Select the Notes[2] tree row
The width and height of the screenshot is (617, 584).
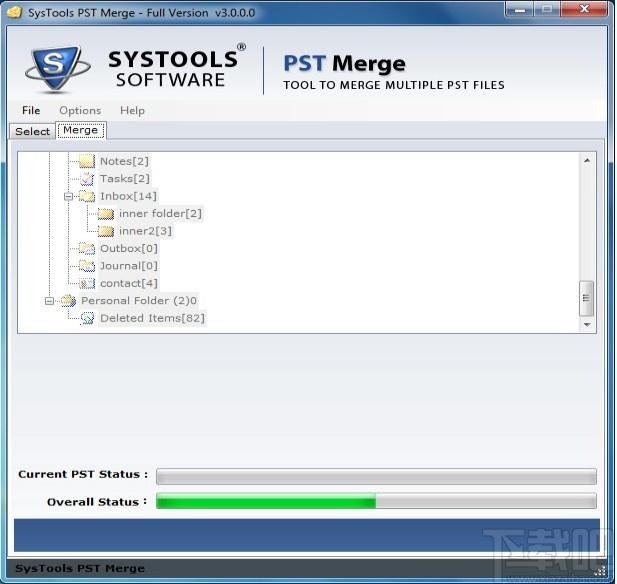(124, 161)
